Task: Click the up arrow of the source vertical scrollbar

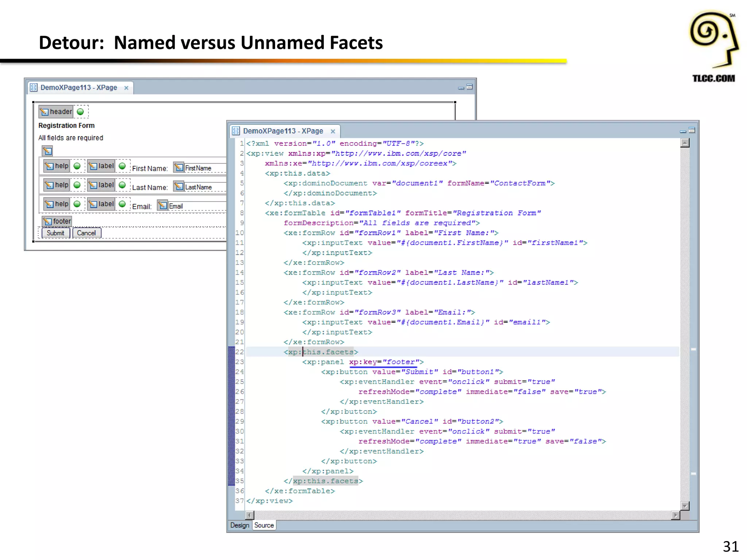Action: click(685, 143)
